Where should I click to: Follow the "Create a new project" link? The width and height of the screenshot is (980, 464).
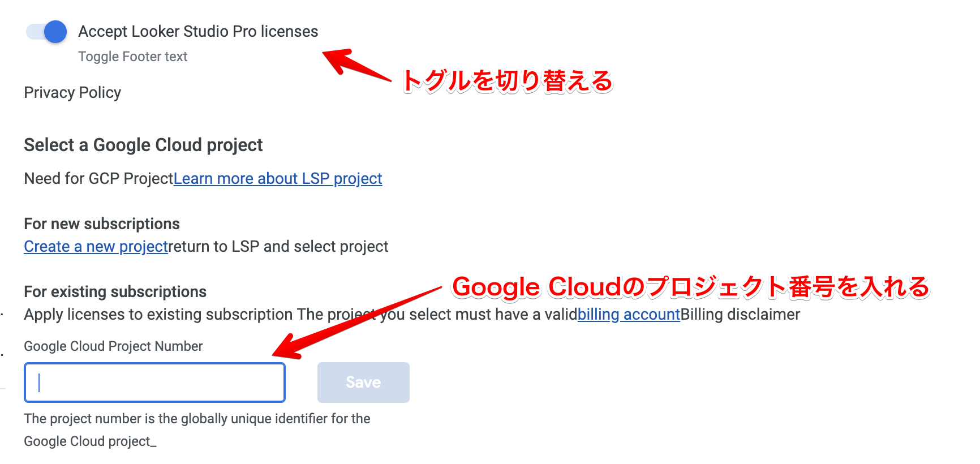tap(96, 247)
